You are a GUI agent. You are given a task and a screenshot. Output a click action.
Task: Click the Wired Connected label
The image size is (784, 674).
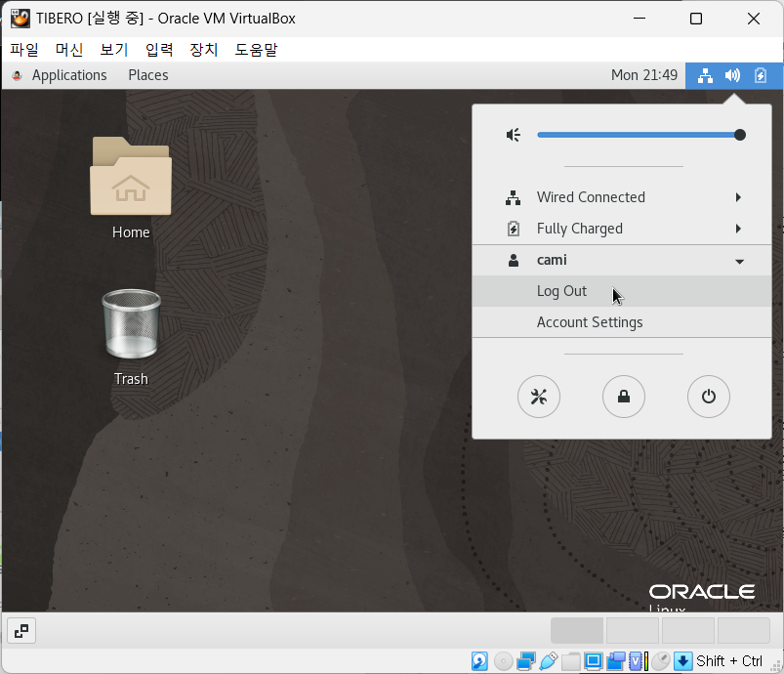click(591, 197)
